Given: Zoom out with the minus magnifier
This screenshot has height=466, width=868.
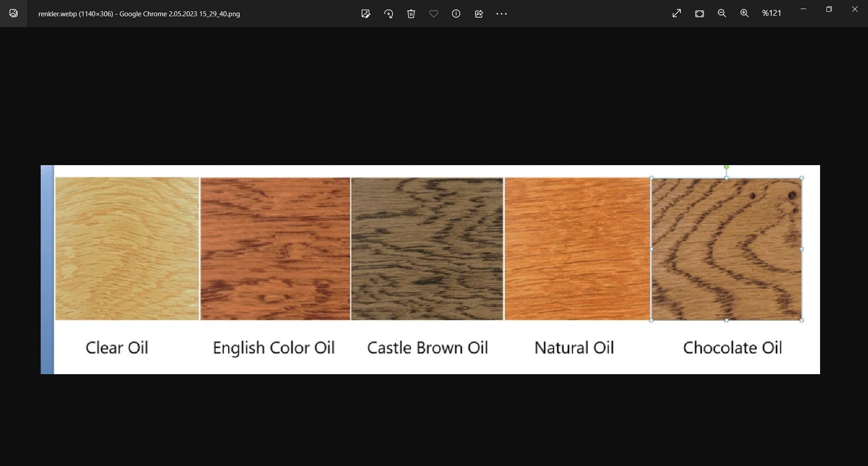Looking at the screenshot, I should pos(722,14).
